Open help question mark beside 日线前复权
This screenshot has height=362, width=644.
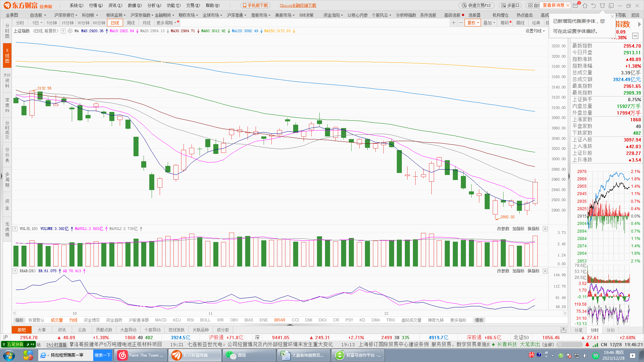[x=63, y=31]
